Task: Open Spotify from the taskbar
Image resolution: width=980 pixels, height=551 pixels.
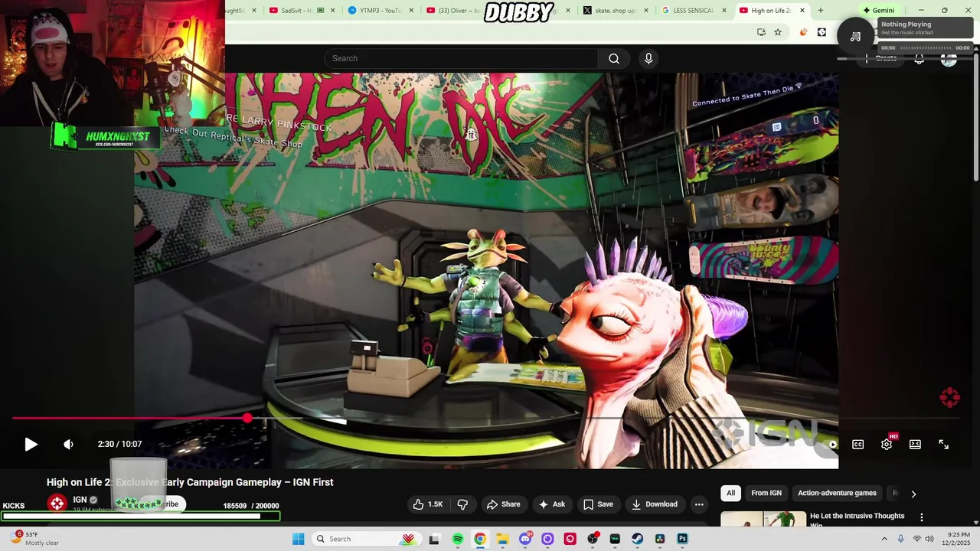Action: coord(458,539)
